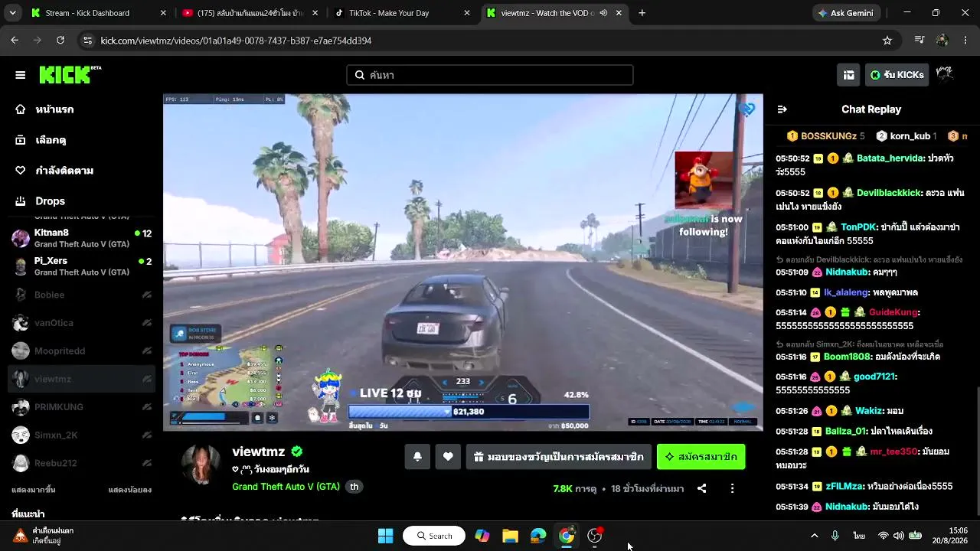Select the Reebu212 channel in the sidebar
The width and height of the screenshot is (980, 551).
pyautogui.click(x=81, y=464)
